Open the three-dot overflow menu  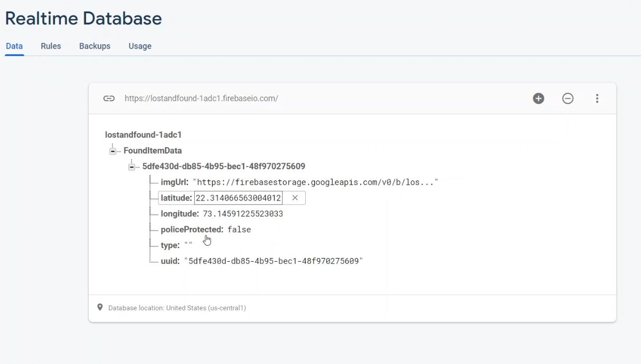597,98
